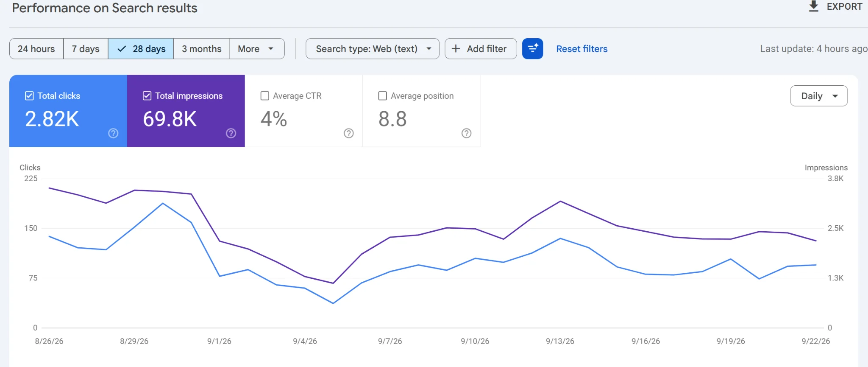This screenshot has width=868, height=367.
Task: Uncheck the Total clicks checkbox
Action: point(29,96)
